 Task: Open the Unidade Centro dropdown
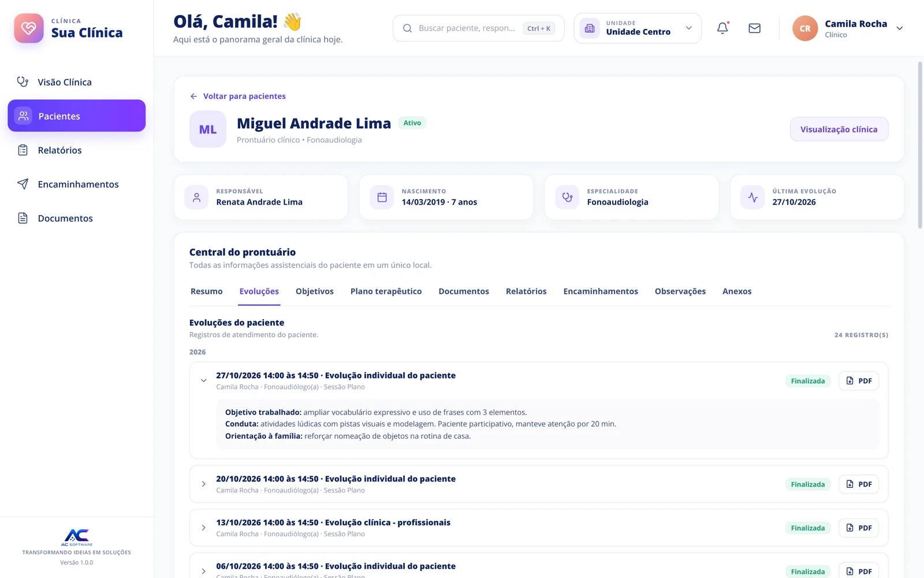[638, 28]
